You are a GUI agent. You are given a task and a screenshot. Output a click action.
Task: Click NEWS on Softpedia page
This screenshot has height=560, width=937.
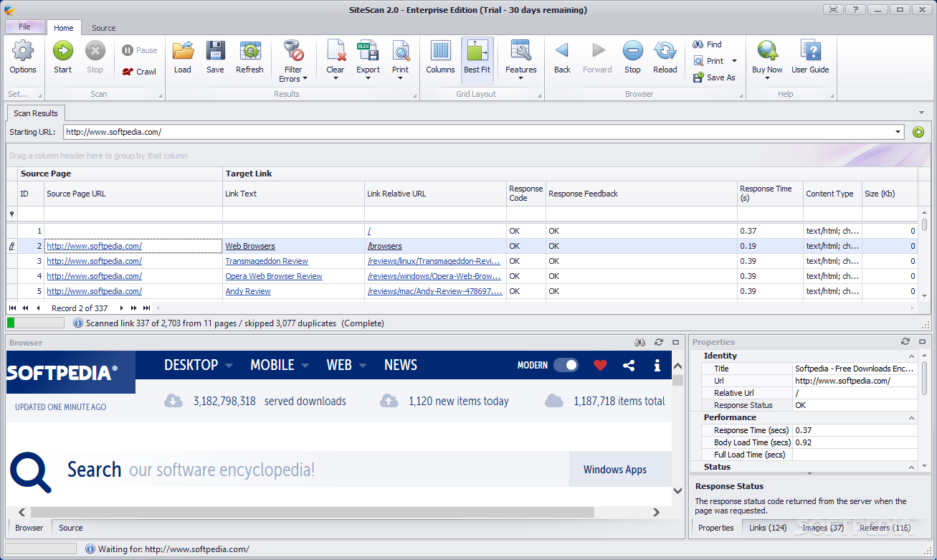click(401, 365)
